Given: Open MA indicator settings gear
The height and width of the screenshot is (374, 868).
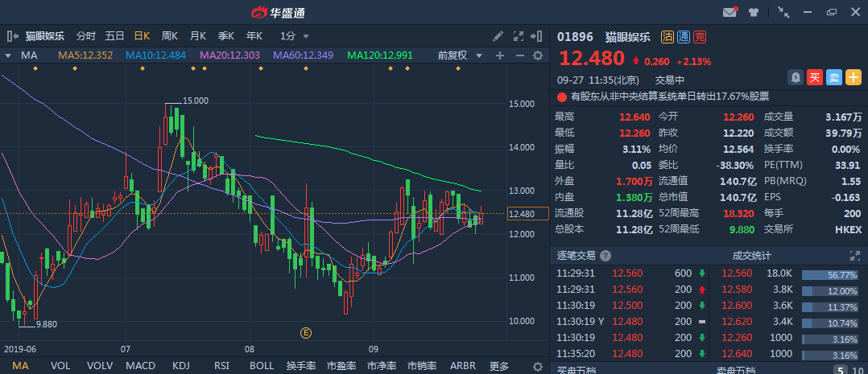Looking at the screenshot, I should coord(538,55).
